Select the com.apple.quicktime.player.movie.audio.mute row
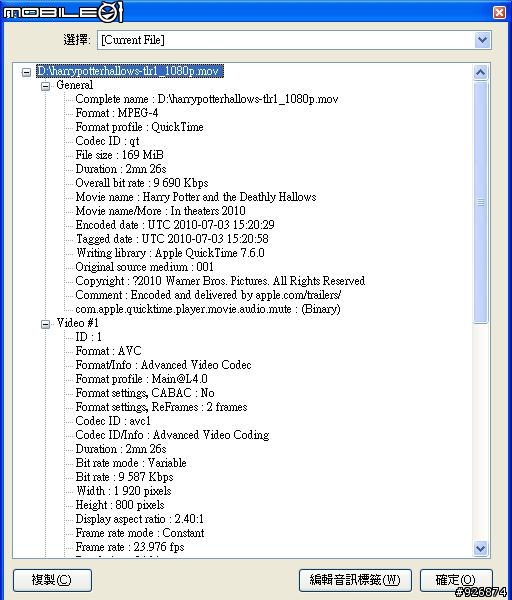Image resolution: width=512 pixels, height=600 pixels. point(208,309)
